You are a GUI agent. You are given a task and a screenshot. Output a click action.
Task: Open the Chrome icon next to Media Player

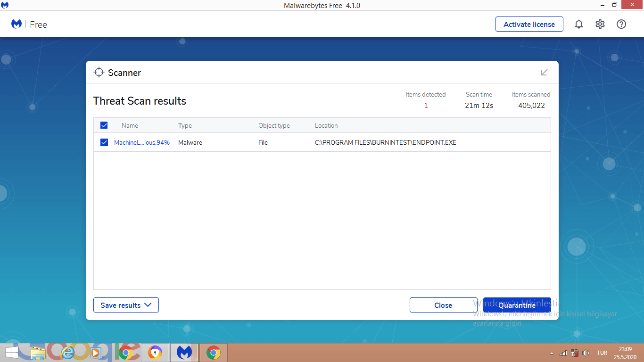click(x=126, y=353)
